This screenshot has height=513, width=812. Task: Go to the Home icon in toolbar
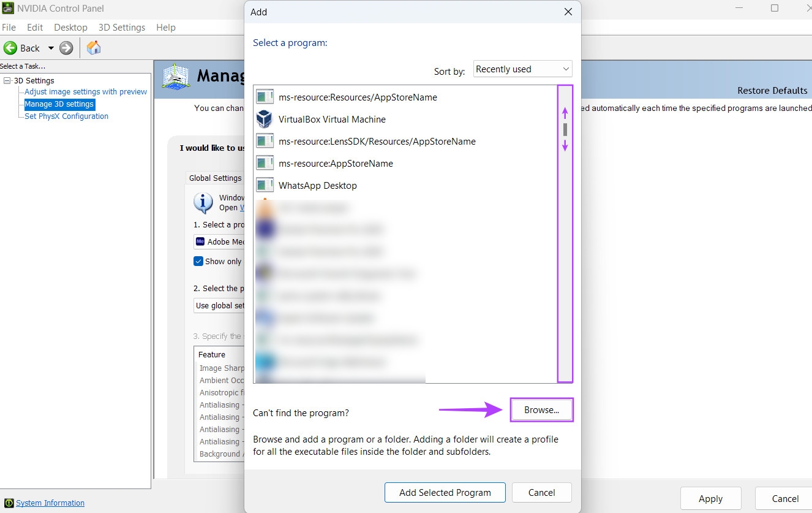point(94,48)
